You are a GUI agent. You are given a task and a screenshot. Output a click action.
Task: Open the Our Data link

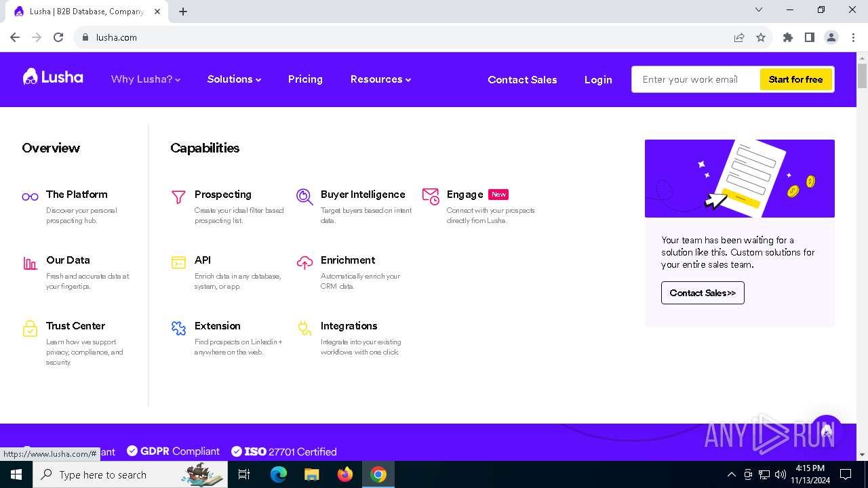click(68, 260)
